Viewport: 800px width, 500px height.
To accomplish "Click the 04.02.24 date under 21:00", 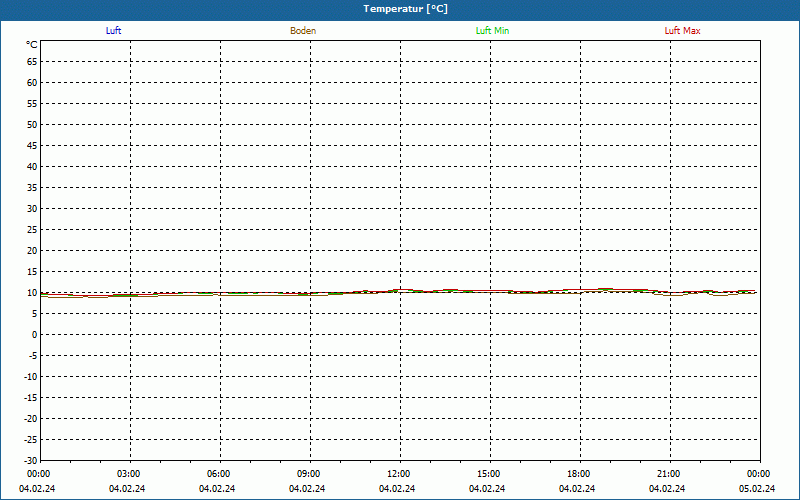I will [x=667, y=489].
